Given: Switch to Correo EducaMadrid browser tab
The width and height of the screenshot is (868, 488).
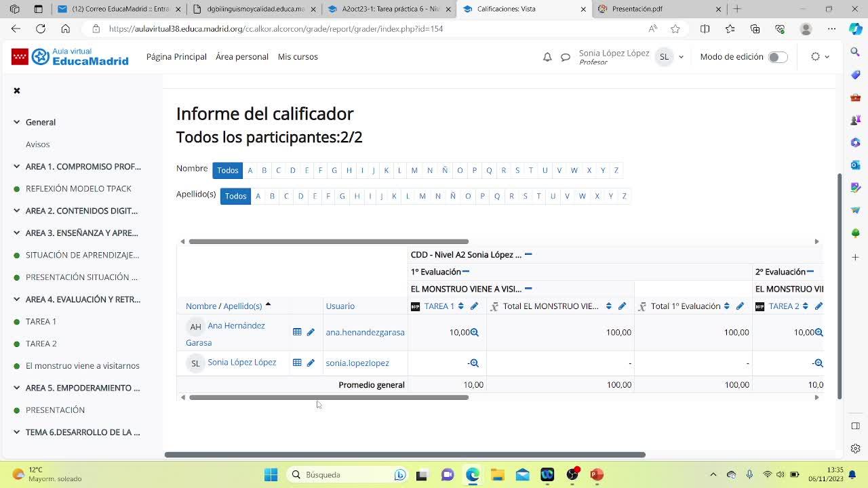Looking at the screenshot, I should tap(119, 9).
